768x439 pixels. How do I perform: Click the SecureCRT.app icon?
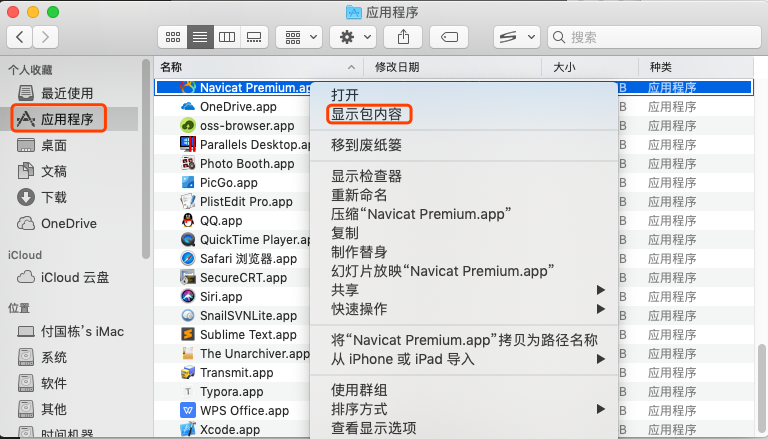188,277
